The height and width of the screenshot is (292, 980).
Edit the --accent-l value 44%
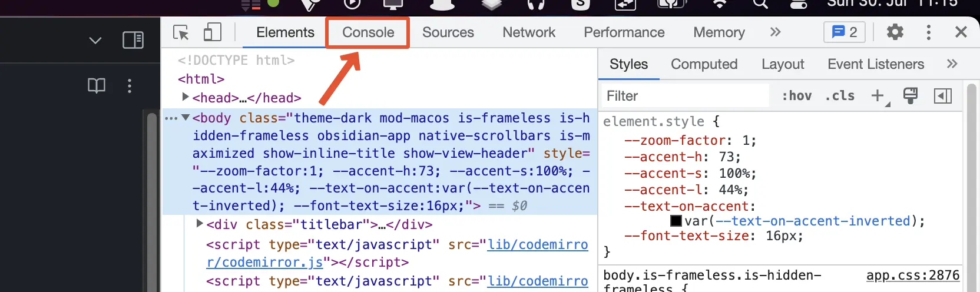click(730, 190)
